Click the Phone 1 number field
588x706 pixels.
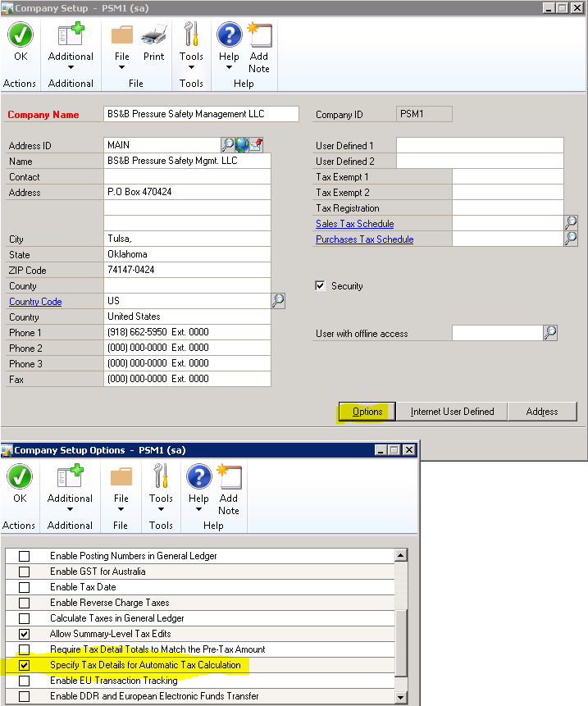(x=187, y=332)
